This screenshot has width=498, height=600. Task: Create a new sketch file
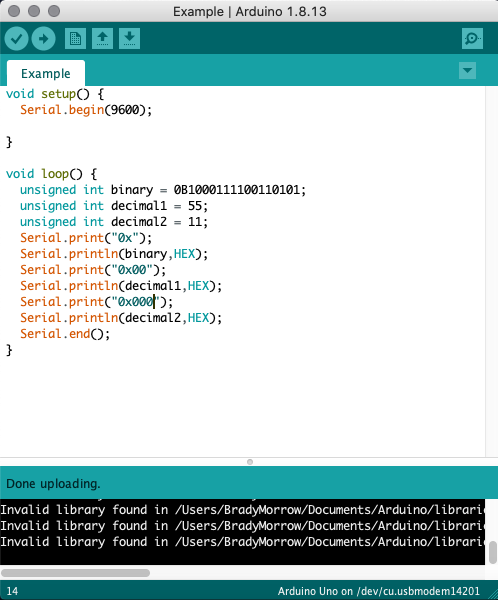(x=75, y=39)
